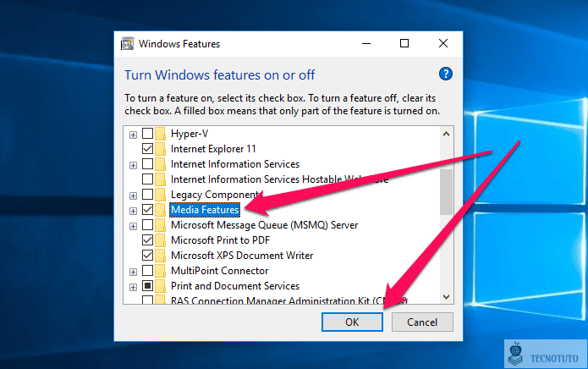Expand the Hyper-V tree node

point(133,135)
